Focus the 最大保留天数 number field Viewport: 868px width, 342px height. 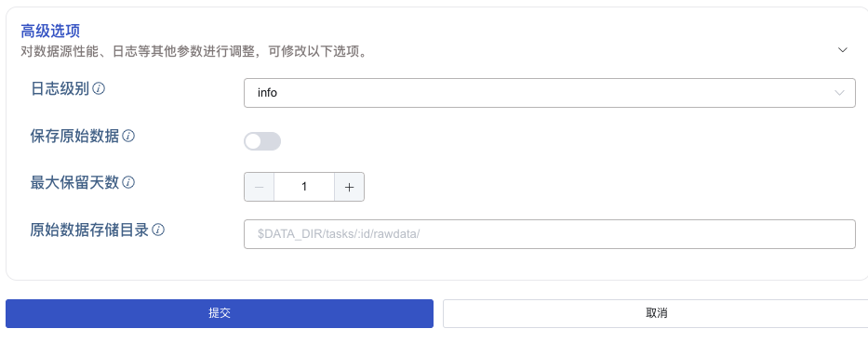click(x=304, y=187)
